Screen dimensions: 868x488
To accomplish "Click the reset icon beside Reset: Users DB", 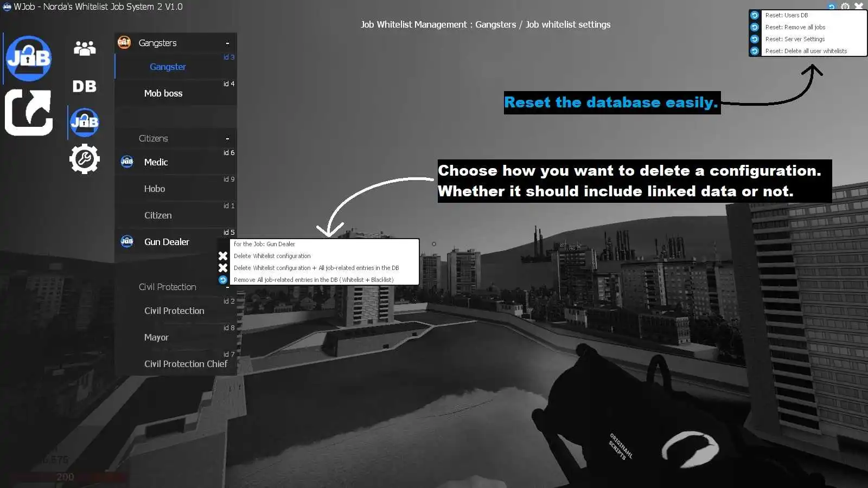I will (x=755, y=15).
